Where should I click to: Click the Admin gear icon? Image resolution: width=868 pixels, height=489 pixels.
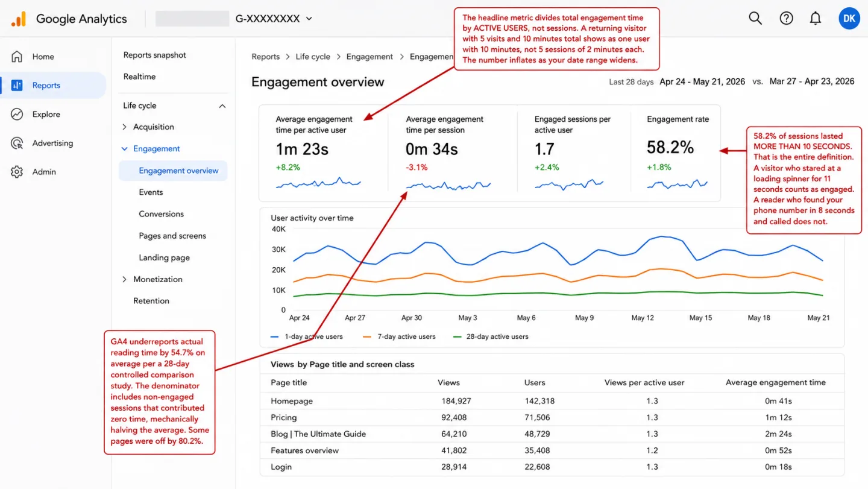click(17, 172)
